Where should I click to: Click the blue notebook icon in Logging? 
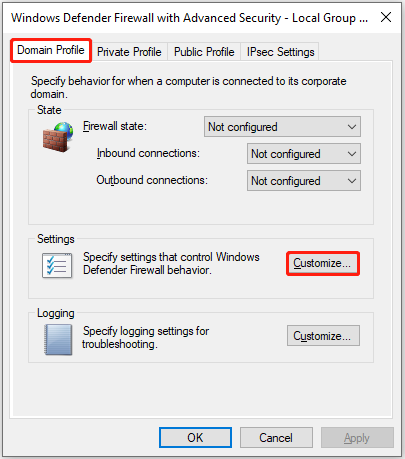(58, 339)
